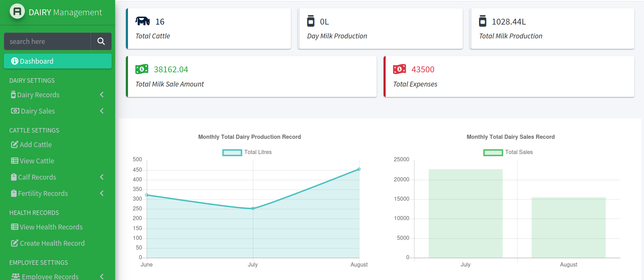This screenshot has width=644, height=280.
Task: Expand Fertility Records with its chevron
Action: [102, 193]
